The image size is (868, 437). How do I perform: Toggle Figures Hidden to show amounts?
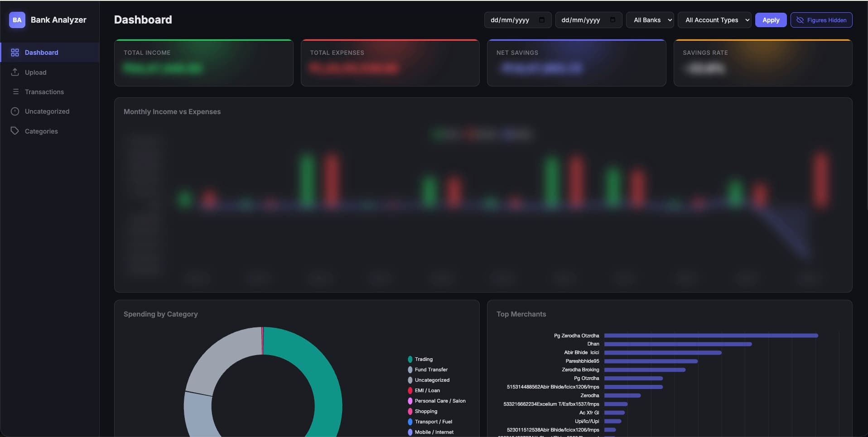pos(822,20)
